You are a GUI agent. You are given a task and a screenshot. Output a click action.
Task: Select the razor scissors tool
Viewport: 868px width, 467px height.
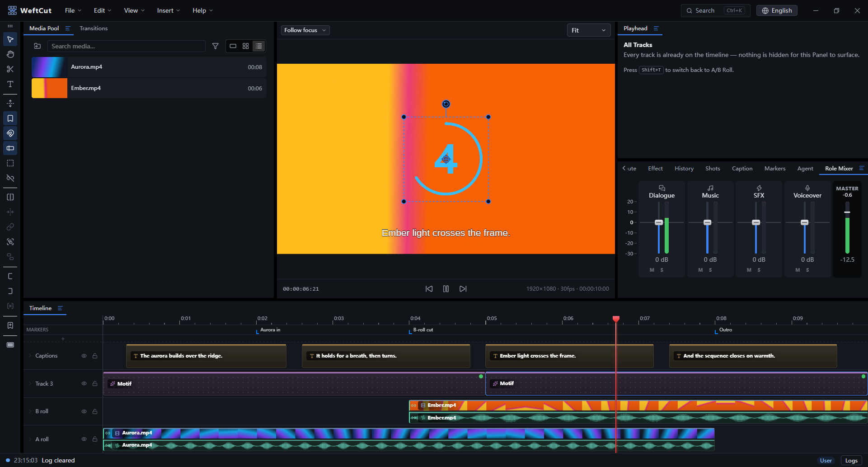coord(10,69)
